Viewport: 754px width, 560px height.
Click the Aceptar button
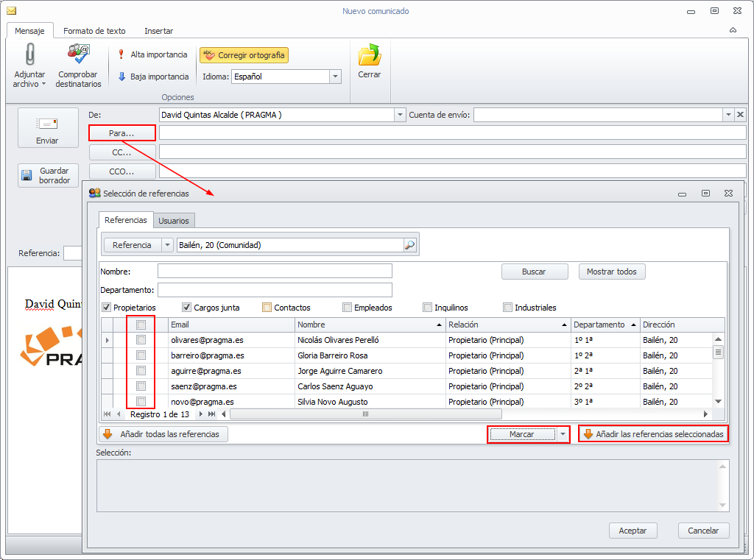point(633,531)
